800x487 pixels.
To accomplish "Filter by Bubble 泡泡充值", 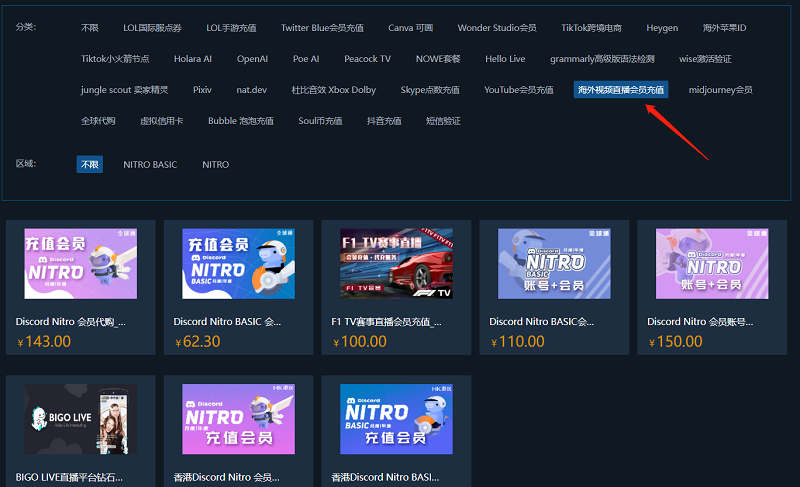I will pos(241,121).
